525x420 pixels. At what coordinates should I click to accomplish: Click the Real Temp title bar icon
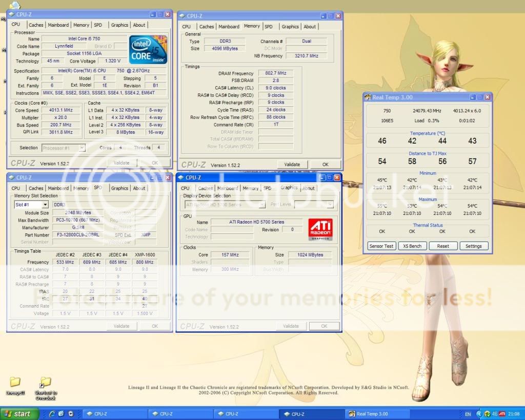[368, 97]
